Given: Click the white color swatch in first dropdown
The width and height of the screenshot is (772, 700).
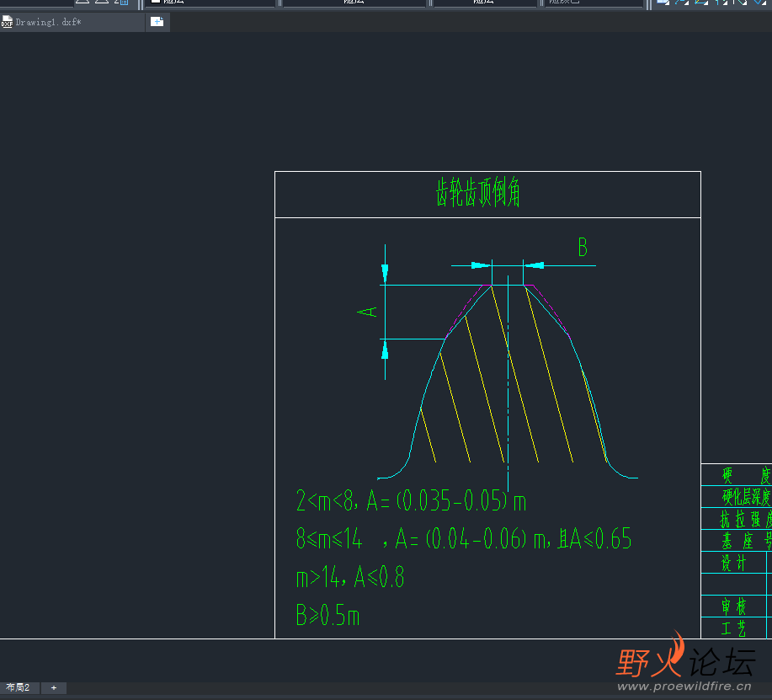Looking at the screenshot, I should click(x=156, y=2).
